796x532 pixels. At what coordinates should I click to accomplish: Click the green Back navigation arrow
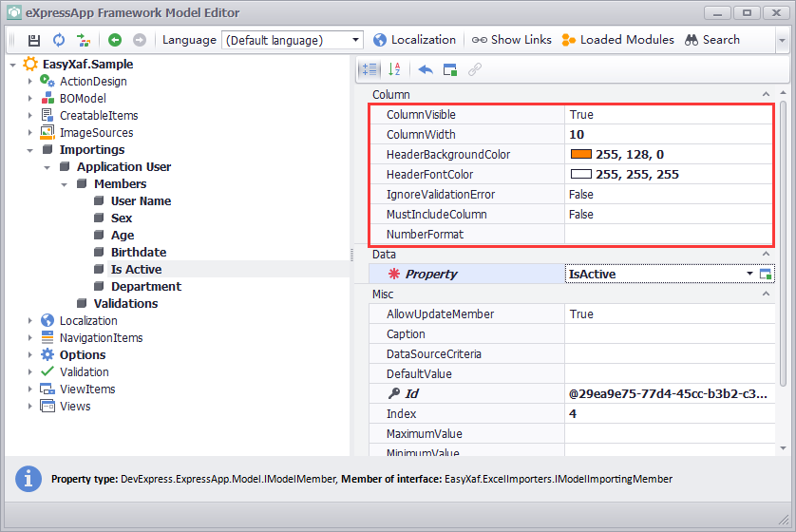[115, 40]
